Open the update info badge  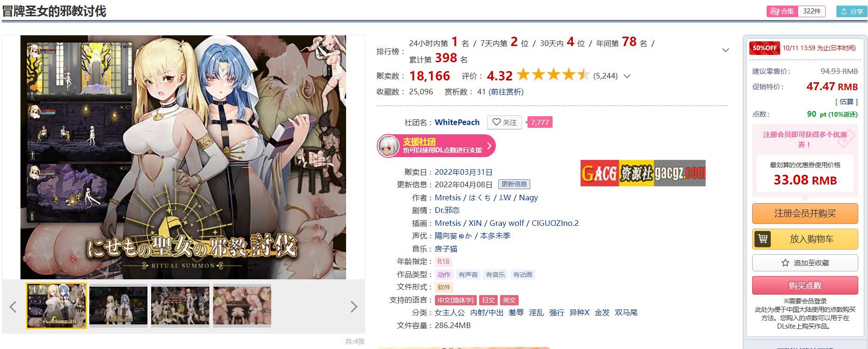(514, 184)
